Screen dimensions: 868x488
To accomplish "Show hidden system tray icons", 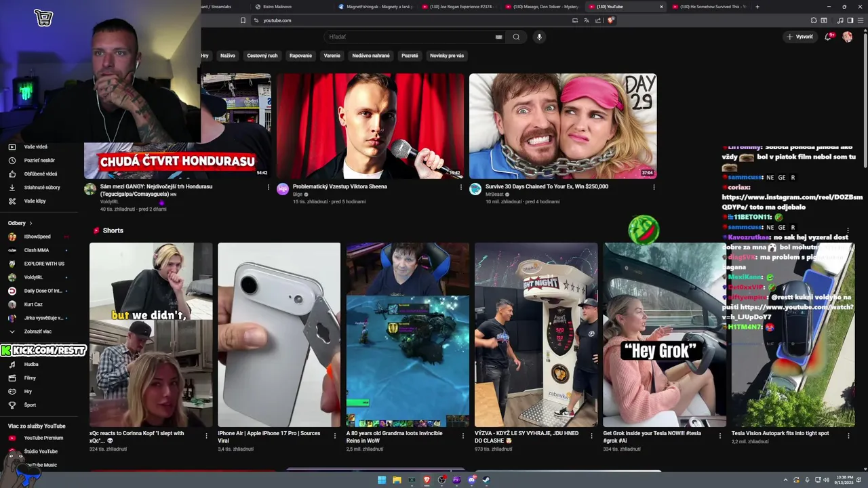I will click(x=786, y=480).
